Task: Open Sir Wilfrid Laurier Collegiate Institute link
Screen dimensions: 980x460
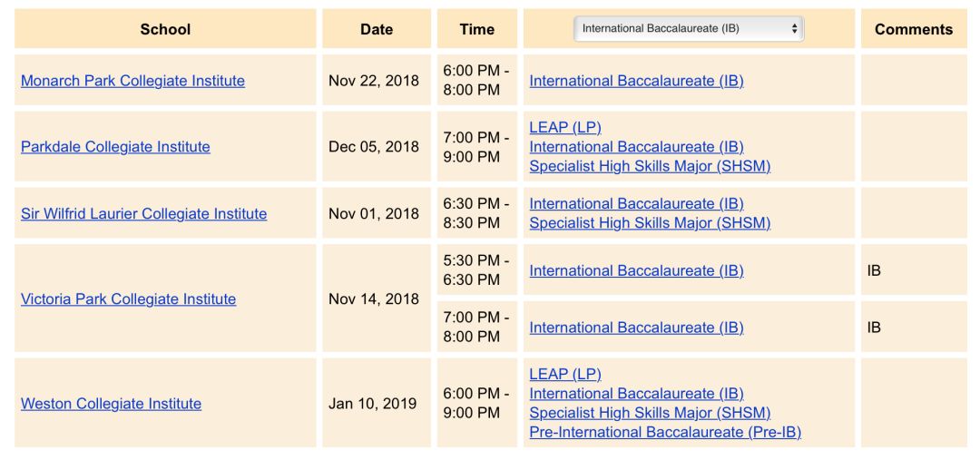Action: click(x=143, y=214)
